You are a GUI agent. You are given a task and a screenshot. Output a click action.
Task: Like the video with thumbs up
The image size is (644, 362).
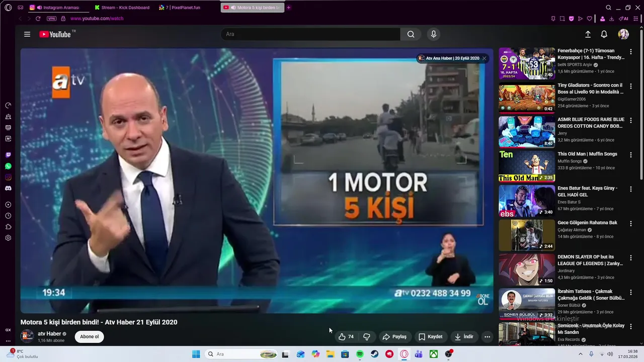[x=346, y=337]
